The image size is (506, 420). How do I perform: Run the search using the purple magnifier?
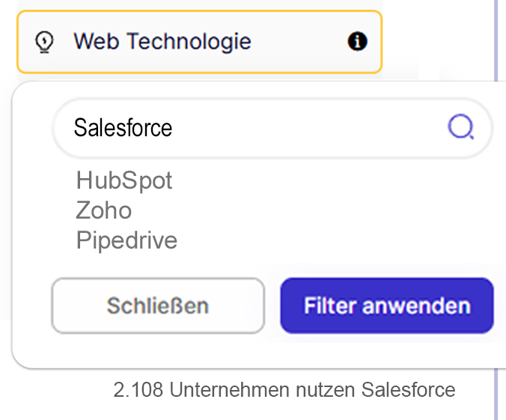tap(460, 127)
